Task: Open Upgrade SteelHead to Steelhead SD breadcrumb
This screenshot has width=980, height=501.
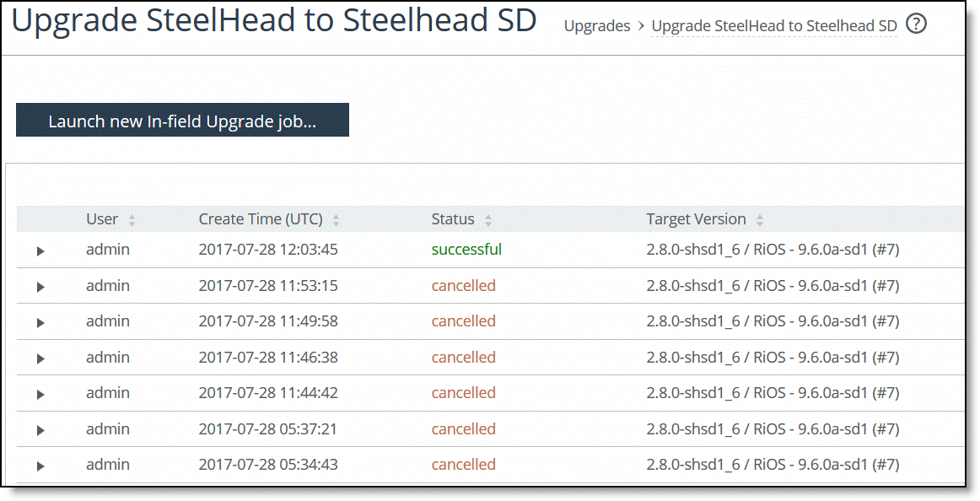Action: [773, 26]
